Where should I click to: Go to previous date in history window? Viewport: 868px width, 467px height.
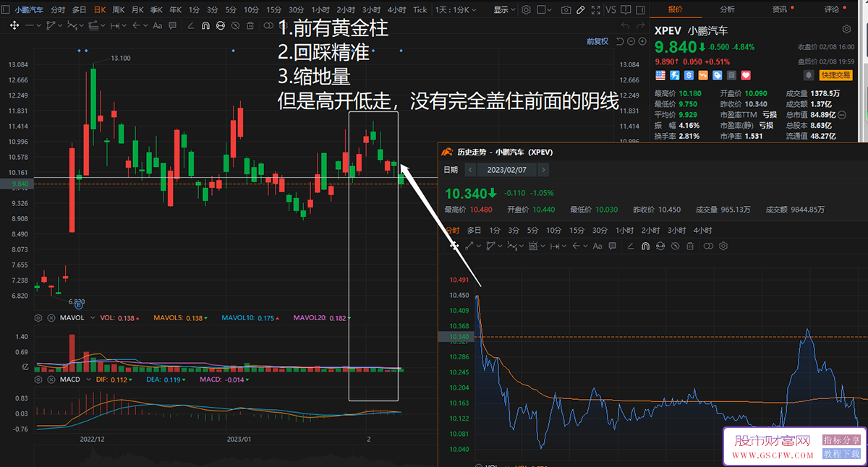471,170
